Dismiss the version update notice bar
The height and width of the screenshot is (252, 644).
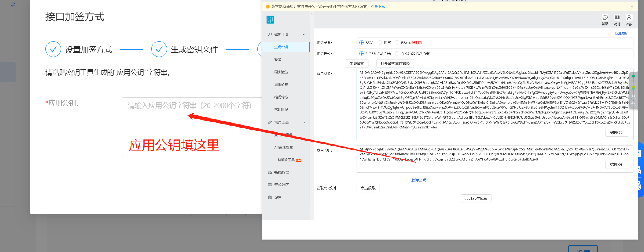pyautogui.click(x=632, y=7)
